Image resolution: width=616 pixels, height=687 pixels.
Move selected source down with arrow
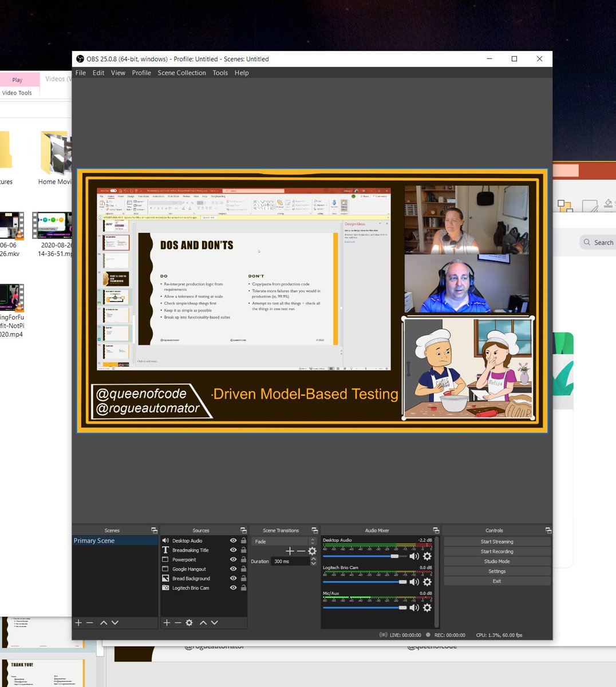(215, 622)
